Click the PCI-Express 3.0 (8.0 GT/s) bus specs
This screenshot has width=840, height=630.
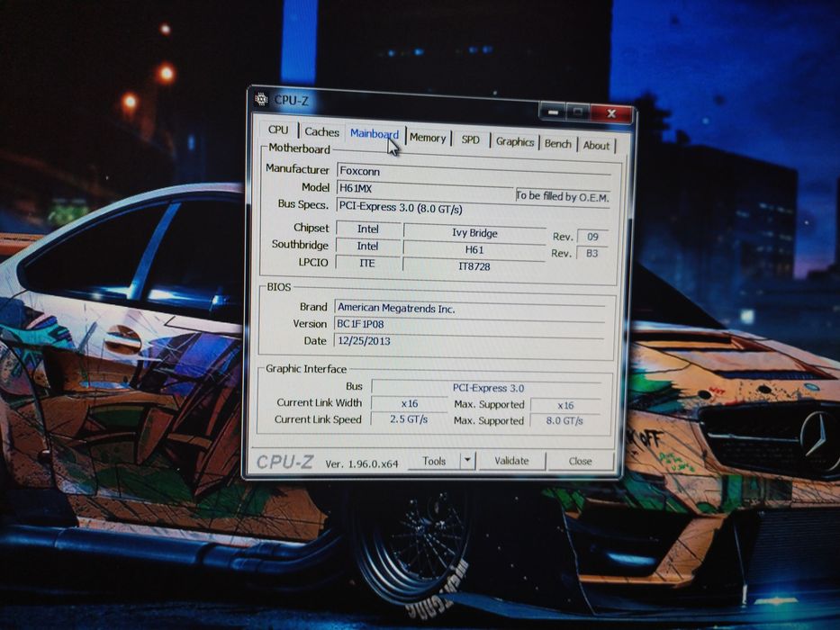(x=473, y=208)
